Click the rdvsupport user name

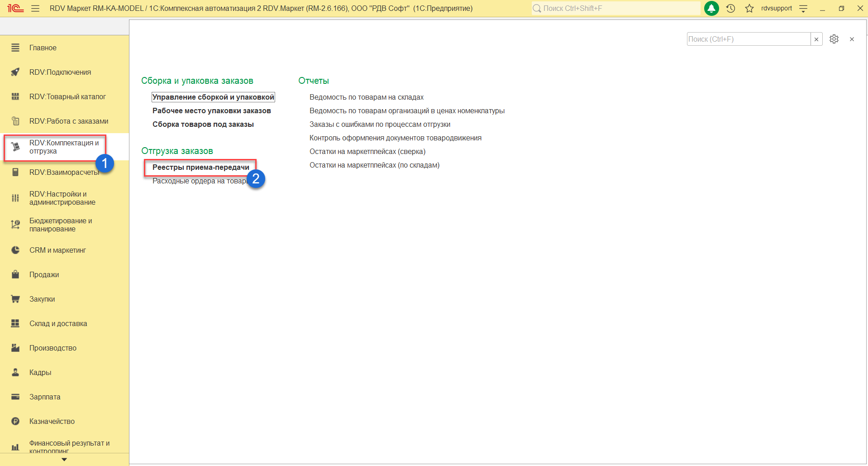(777, 8)
